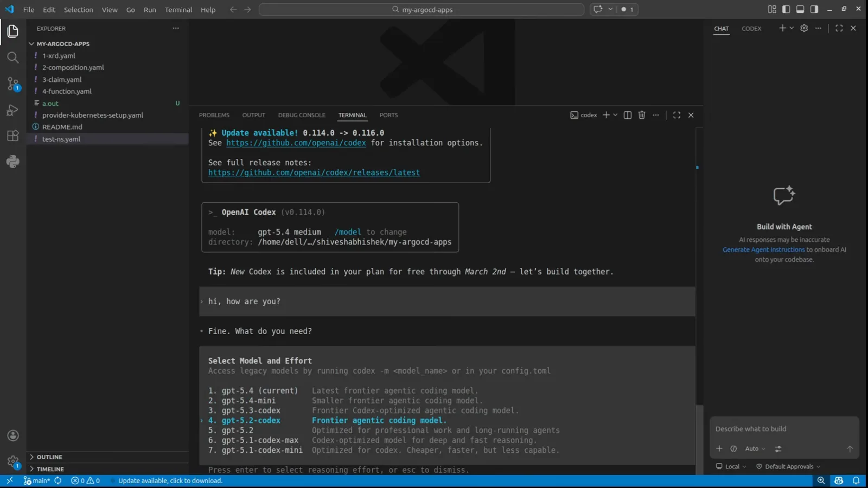Viewport: 868px width, 488px height.
Task: Open the Extensions view
Action: coord(13,136)
